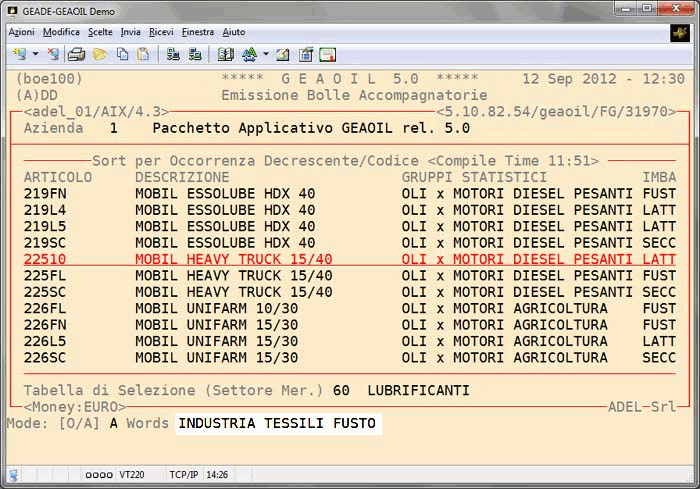
Task: Click the open folder toolbar icon
Action: pos(100,54)
